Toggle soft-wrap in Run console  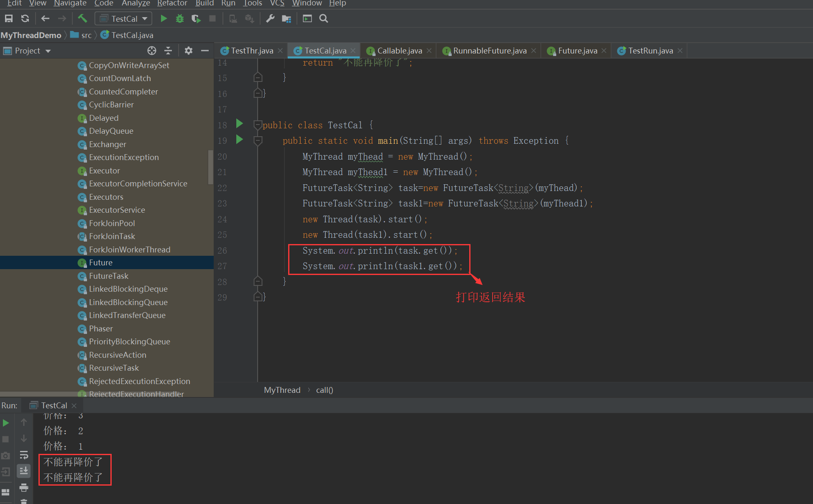point(24,455)
